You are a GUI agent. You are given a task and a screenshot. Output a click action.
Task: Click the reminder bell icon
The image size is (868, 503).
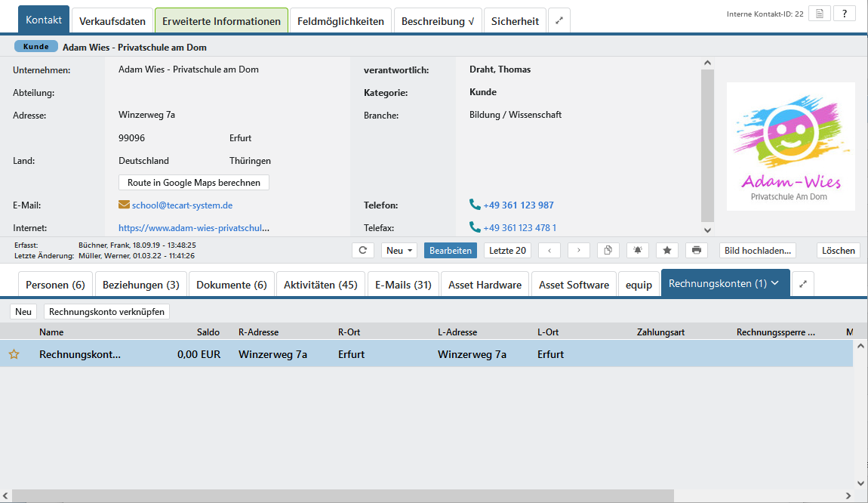pyautogui.click(x=637, y=250)
